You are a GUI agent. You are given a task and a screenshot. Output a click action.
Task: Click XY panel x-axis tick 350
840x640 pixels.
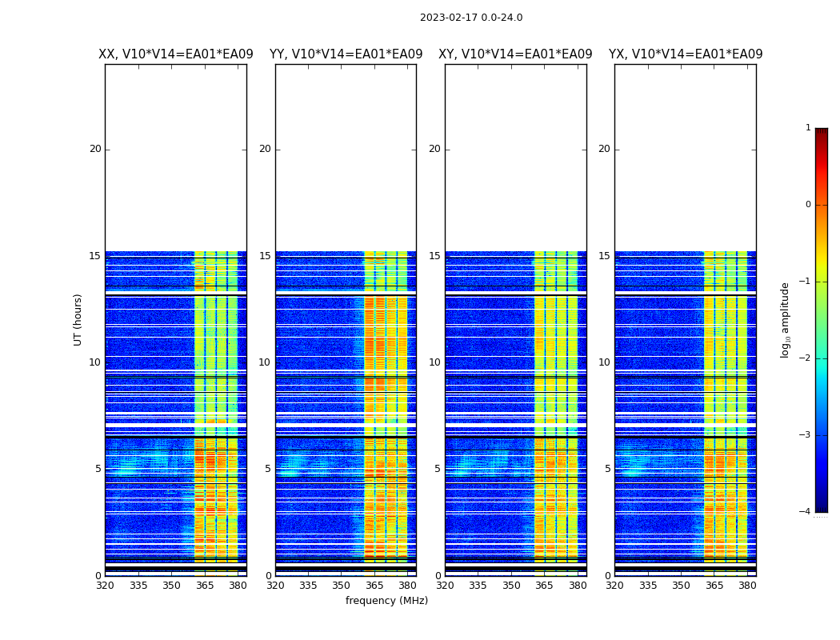pyautogui.click(x=511, y=586)
